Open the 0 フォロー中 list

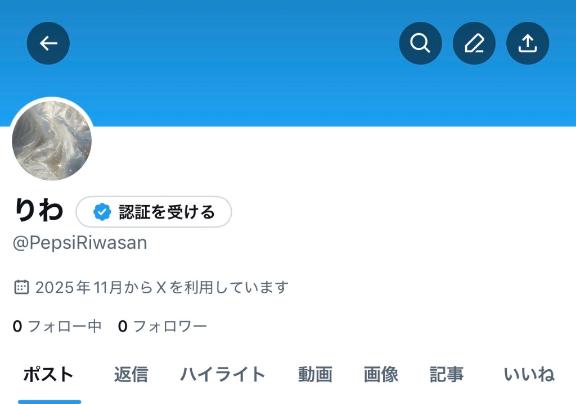click(x=57, y=326)
